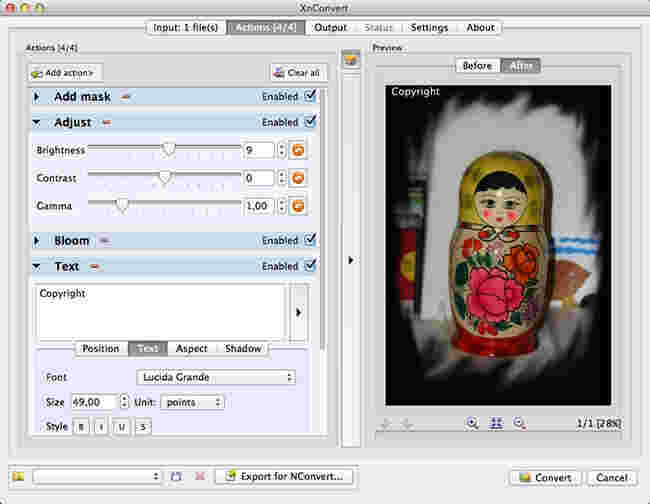Click the fit-to-window zoom icon
Viewport: 650px width, 504px height.
tap(496, 423)
